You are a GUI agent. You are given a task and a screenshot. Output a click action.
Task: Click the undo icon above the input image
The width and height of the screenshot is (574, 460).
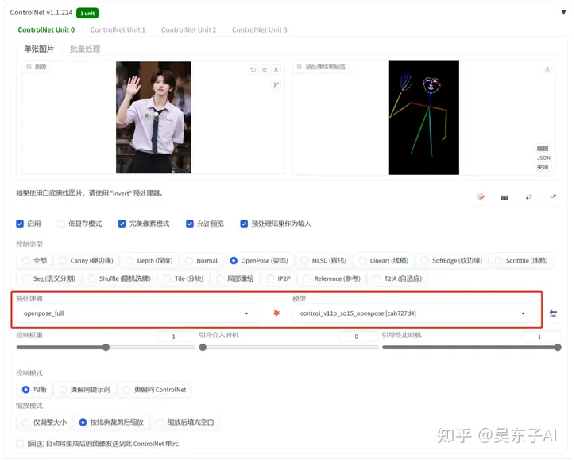coord(253,70)
